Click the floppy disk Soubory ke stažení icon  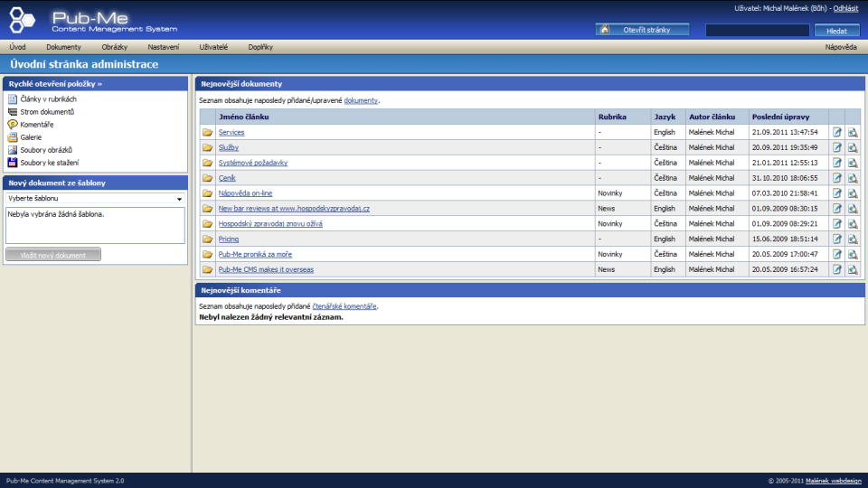13,163
